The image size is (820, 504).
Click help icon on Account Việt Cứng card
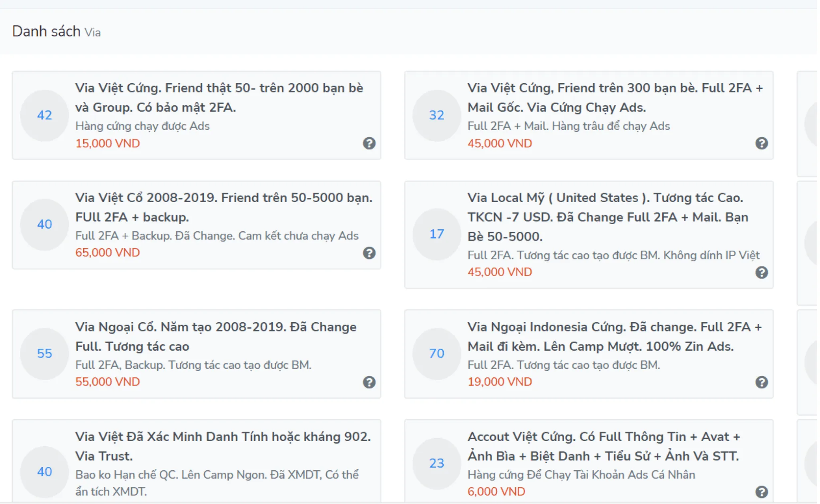coord(761,492)
